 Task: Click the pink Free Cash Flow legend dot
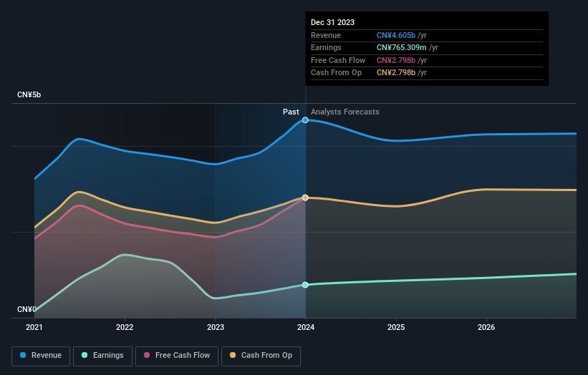point(147,355)
